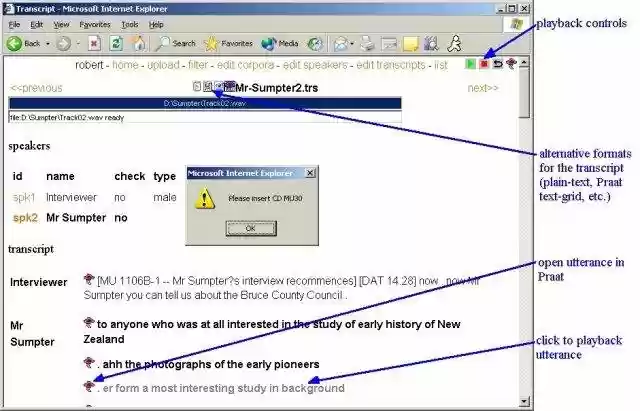This screenshot has height=411, width=640.
Task: Open the Mail icon dropdown arrow
Action: (x=352, y=44)
